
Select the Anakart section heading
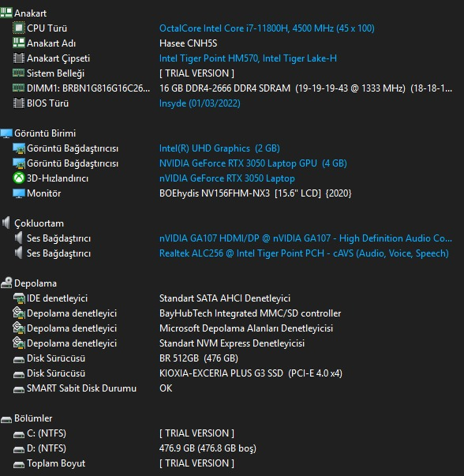(x=30, y=13)
